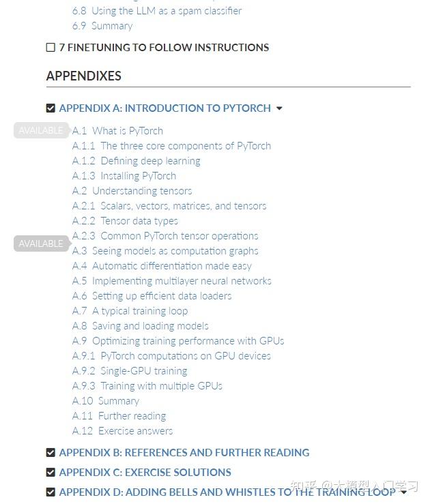Viewport: 430px width, 504px height.
Task: Toggle the Appendix C checkbox
Action: (51, 473)
